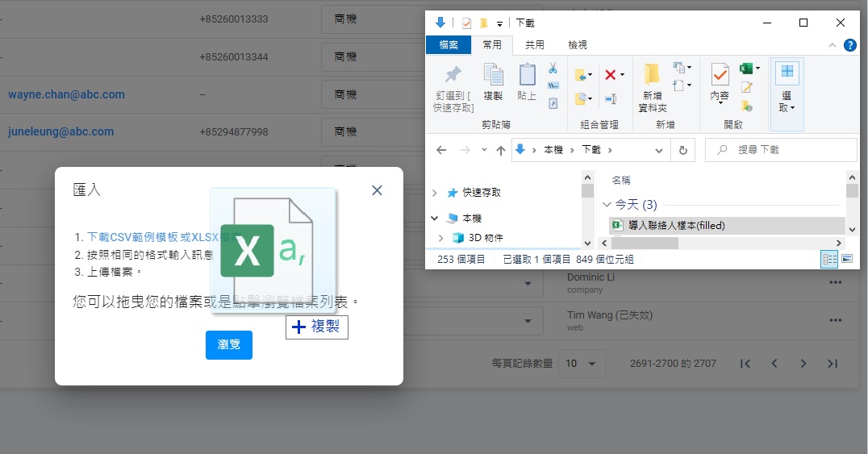Click scroll-down arrow of navigation pane

coord(587,243)
